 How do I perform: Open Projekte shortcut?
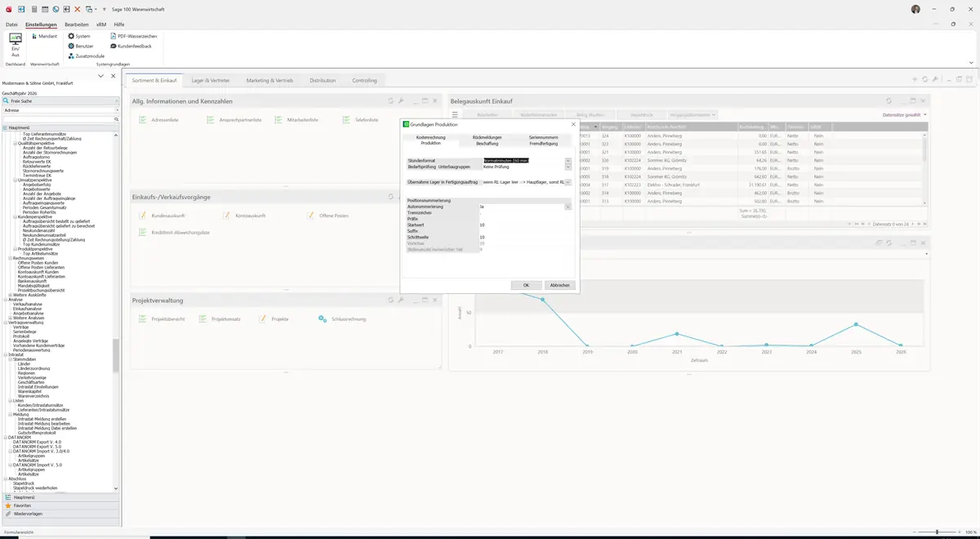274,319
